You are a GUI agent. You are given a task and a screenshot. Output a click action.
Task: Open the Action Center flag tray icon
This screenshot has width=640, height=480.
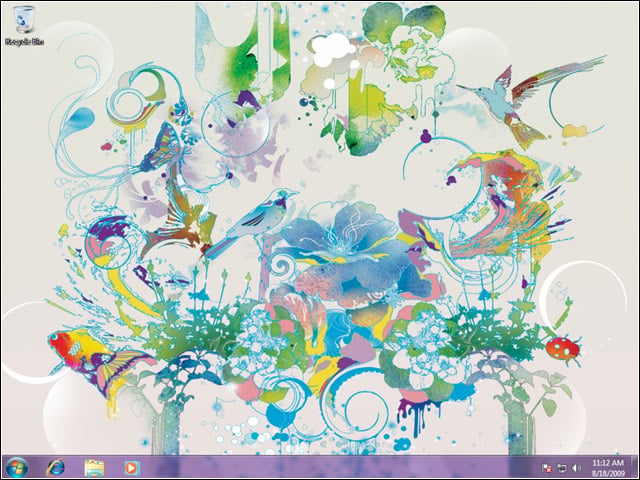(x=547, y=468)
